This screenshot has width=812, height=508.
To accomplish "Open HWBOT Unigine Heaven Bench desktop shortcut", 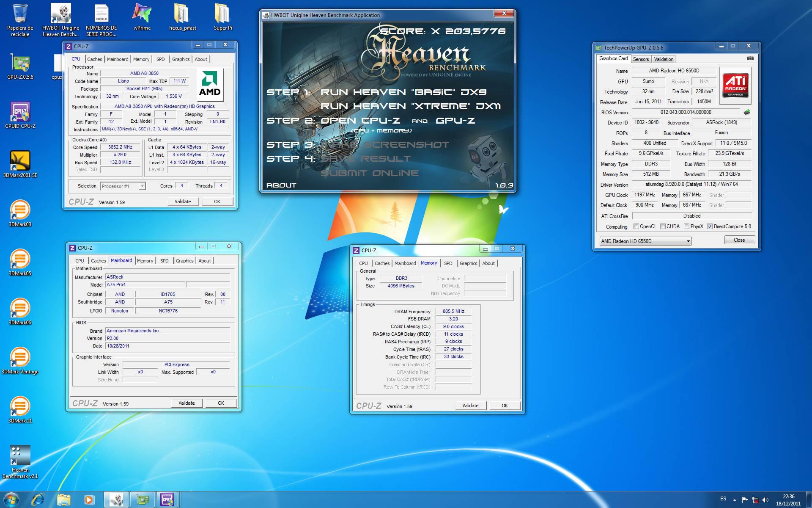I will [60, 19].
